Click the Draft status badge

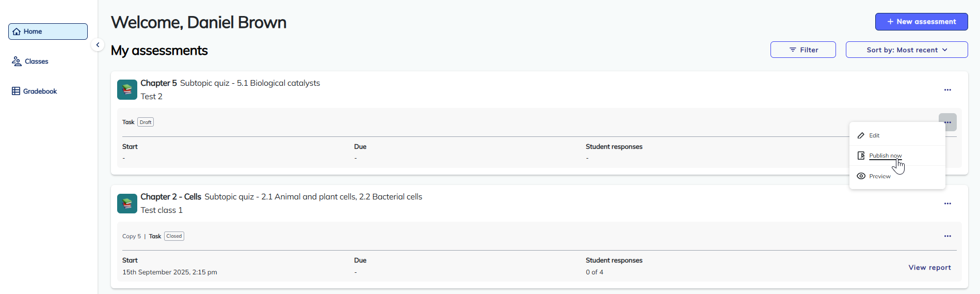coord(146,122)
